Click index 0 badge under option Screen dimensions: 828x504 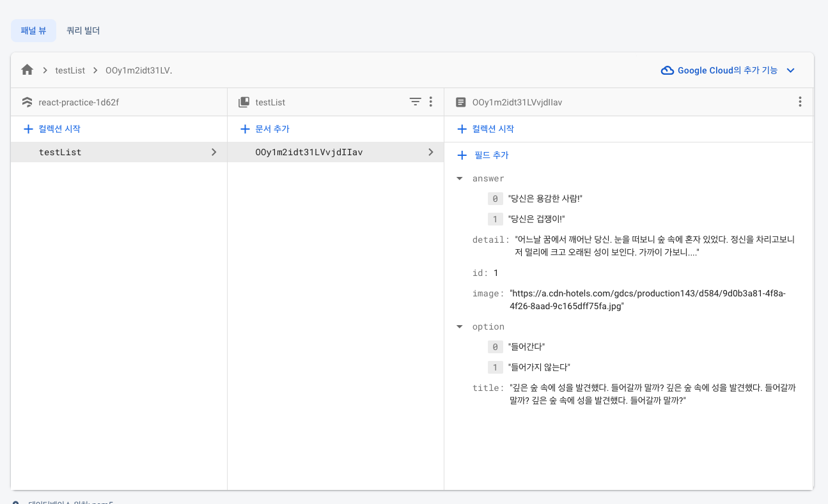[x=495, y=347]
